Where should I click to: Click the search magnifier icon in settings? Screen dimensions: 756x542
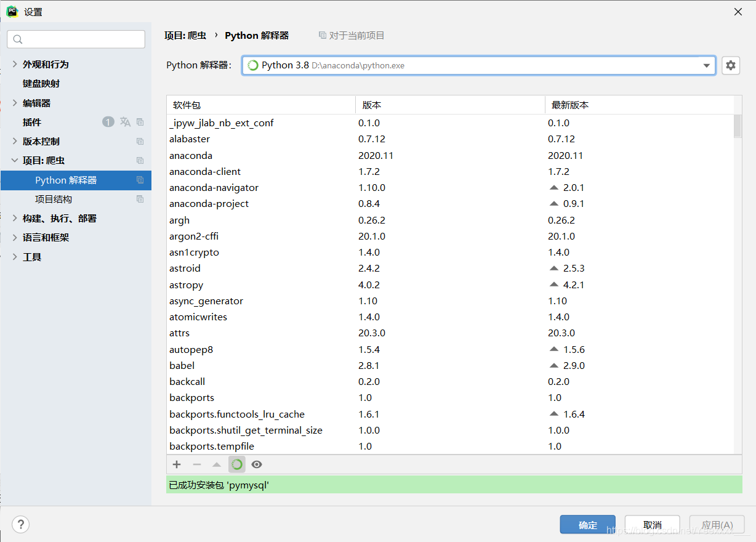[x=17, y=39]
